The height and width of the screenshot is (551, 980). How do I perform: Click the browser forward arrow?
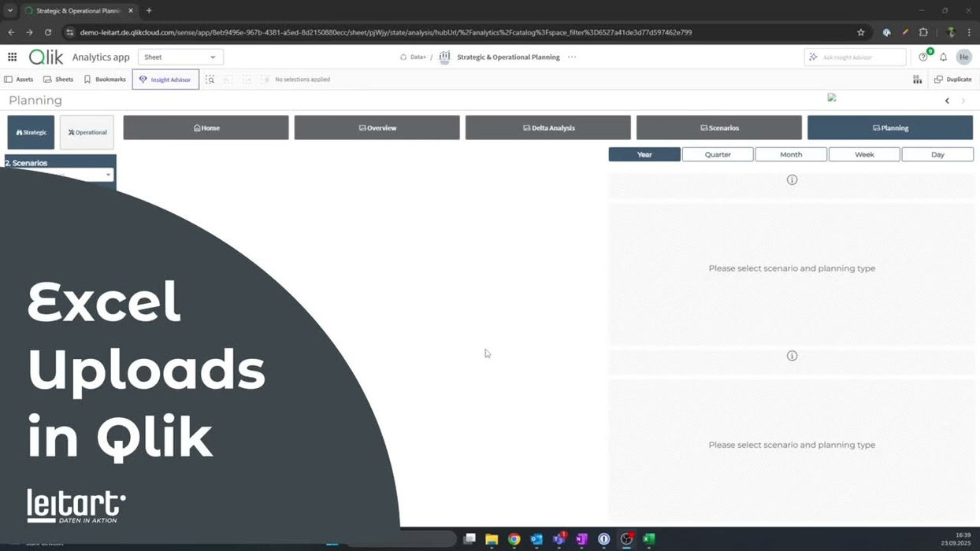coord(29,32)
